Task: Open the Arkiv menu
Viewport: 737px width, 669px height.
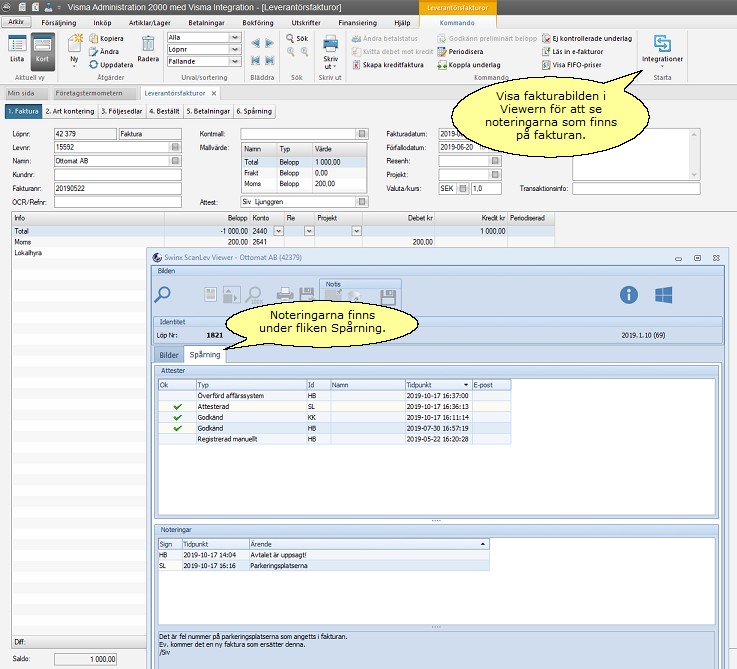Action: pos(16,22)
